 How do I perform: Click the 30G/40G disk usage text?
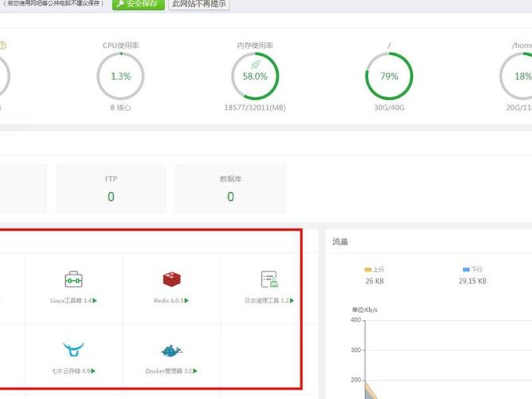(x=389, y=108)
